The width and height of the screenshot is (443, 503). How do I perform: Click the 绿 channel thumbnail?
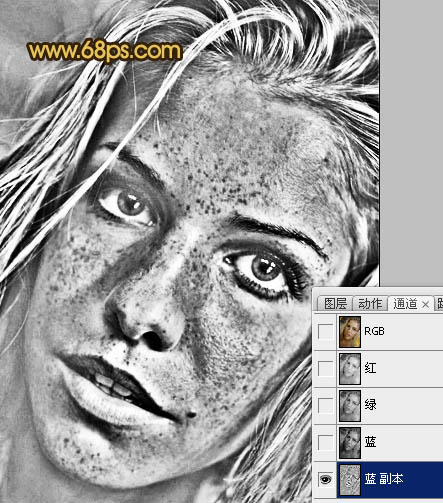pos(350,406)
